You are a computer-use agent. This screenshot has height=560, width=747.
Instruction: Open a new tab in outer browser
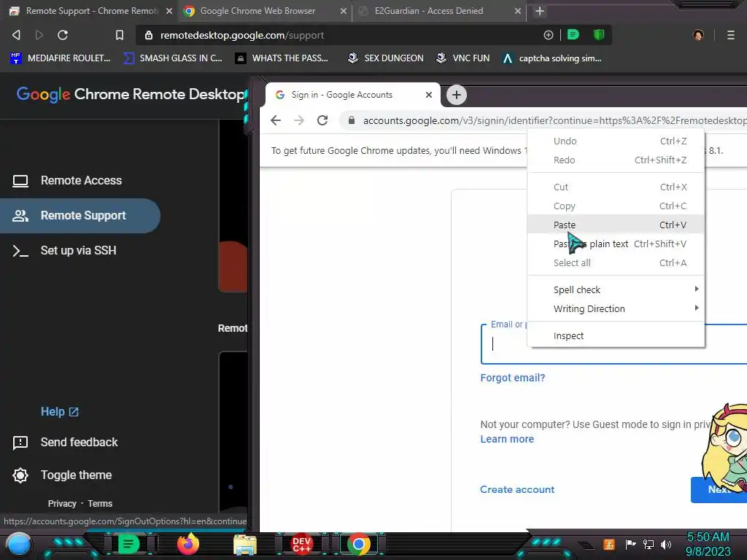coord(539,11)
